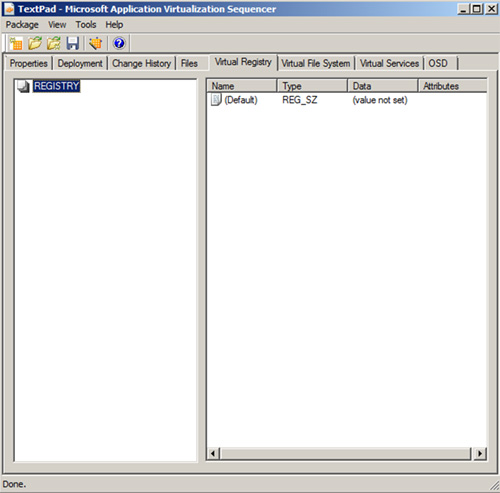
Task: Click the TextPad title bar app icon
Action: pos(9,9)
